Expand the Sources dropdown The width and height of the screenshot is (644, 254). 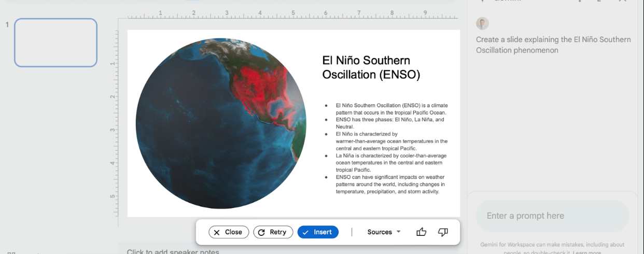coord(384,232)
